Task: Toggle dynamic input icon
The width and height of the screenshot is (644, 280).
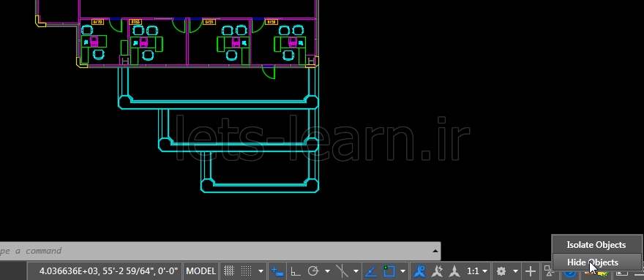Action: [277, 271]
